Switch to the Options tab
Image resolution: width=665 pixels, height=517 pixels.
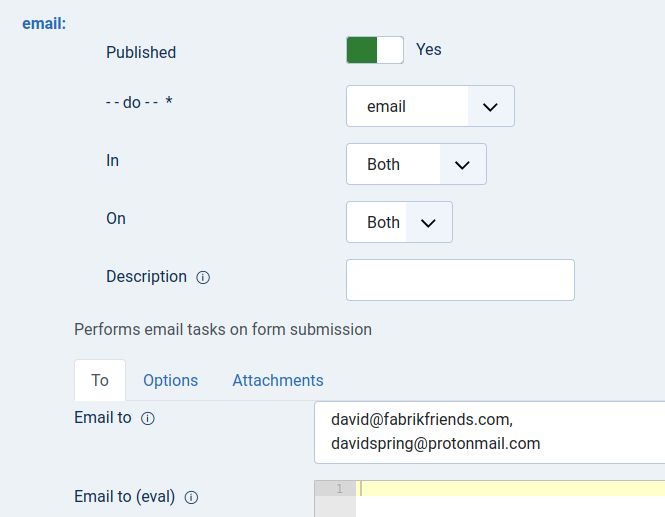coord(170,380)
